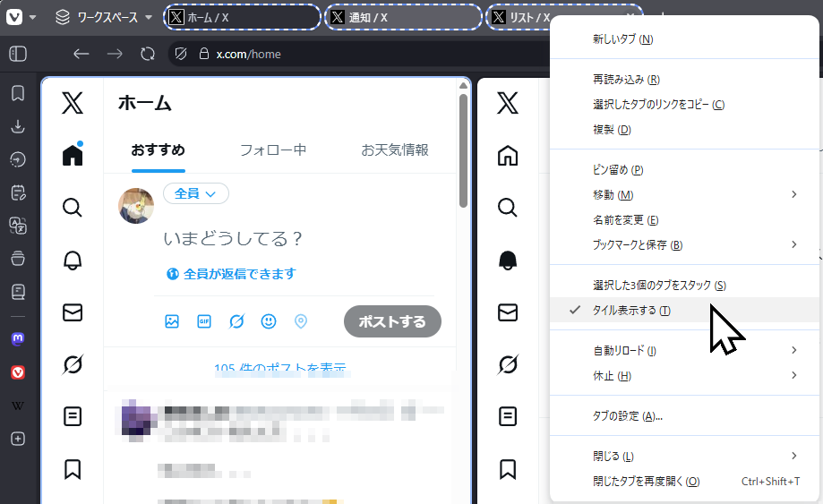
Task: Open the Translate panel icon
Action: pyautogui.click(x=17, y=226)
